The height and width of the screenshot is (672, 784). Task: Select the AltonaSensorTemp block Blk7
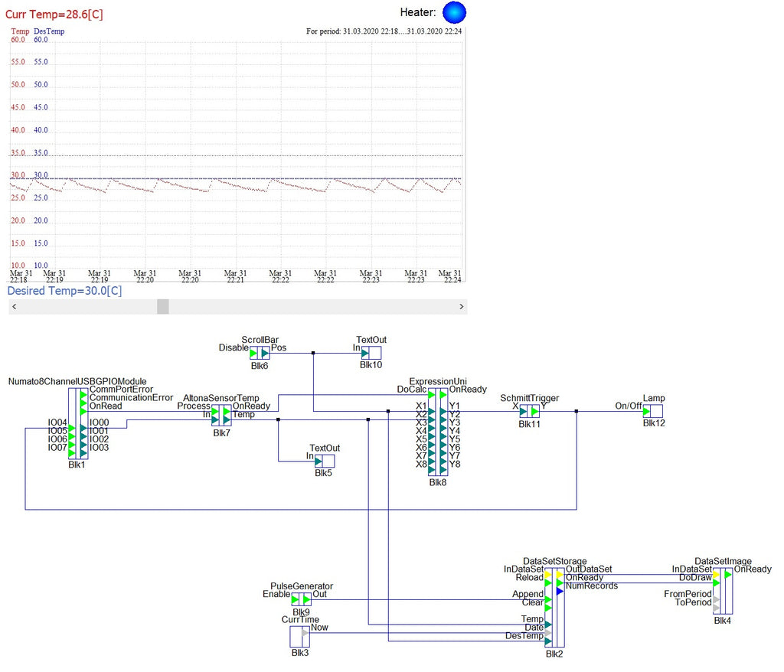[220, 416]
